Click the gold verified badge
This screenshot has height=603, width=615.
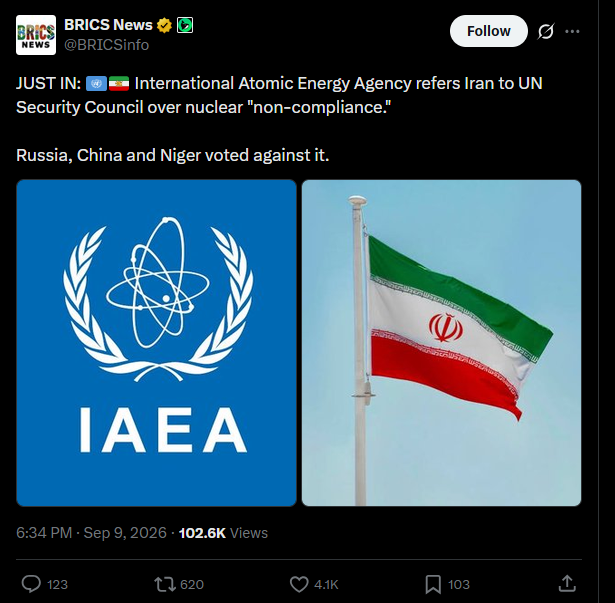click(164, 26)
